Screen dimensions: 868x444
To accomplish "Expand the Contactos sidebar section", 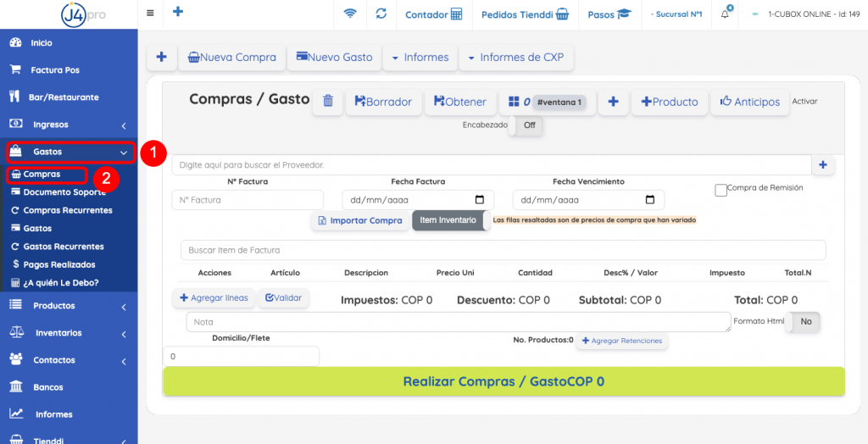I will [x=69, y=360].
